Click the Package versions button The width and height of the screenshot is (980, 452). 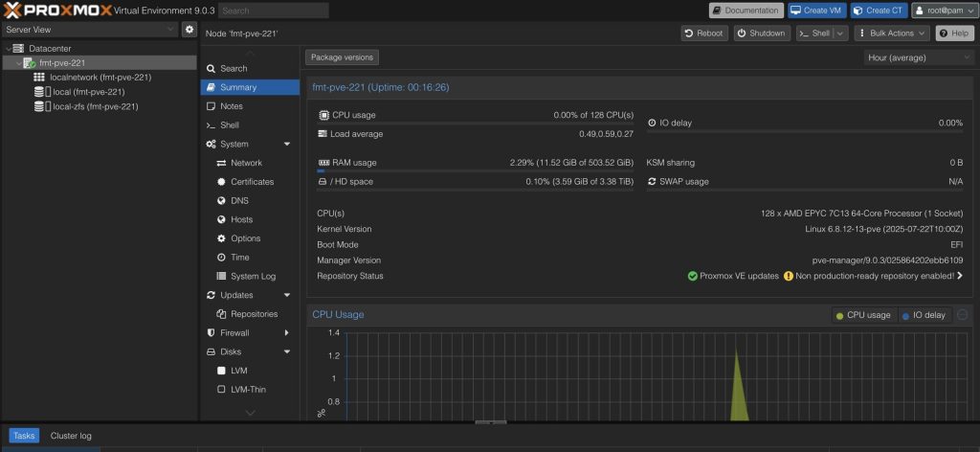tap(342, 57)
